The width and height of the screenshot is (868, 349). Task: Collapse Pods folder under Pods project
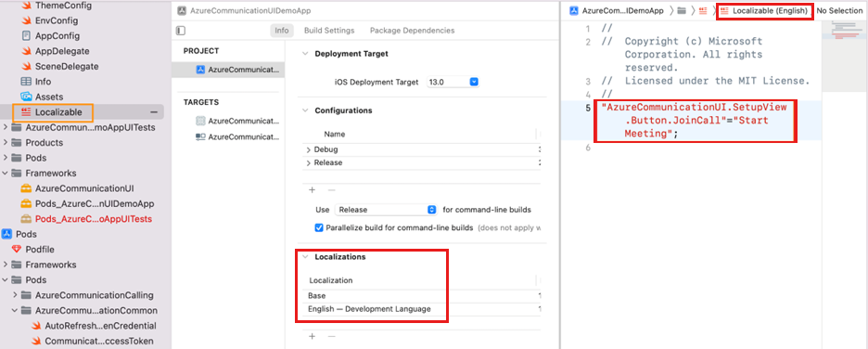point(5,279)
